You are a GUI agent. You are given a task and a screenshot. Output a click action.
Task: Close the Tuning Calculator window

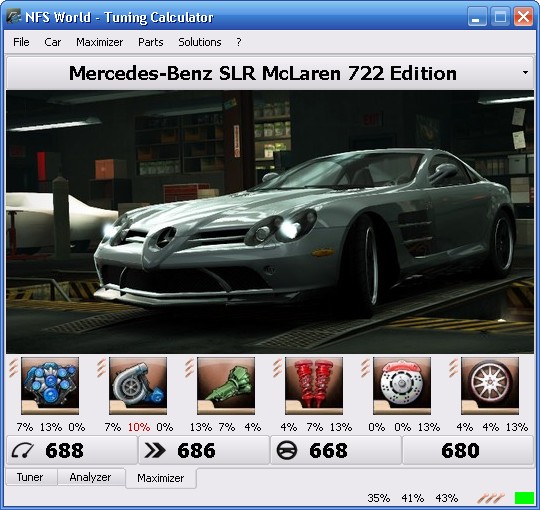pyautogui.click(x=523, y=17)
